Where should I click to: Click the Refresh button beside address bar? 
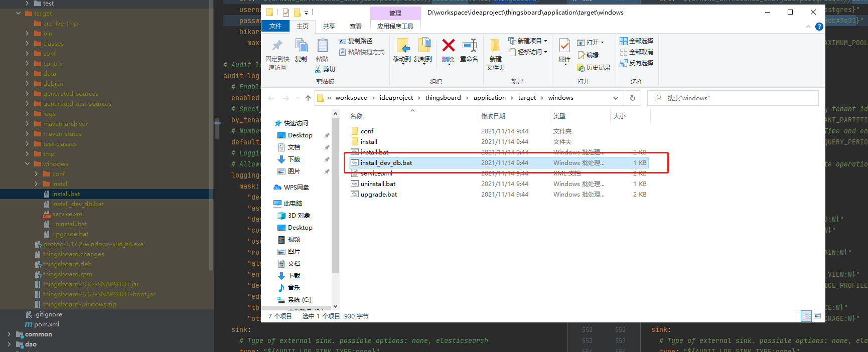(x=633, y=98)
